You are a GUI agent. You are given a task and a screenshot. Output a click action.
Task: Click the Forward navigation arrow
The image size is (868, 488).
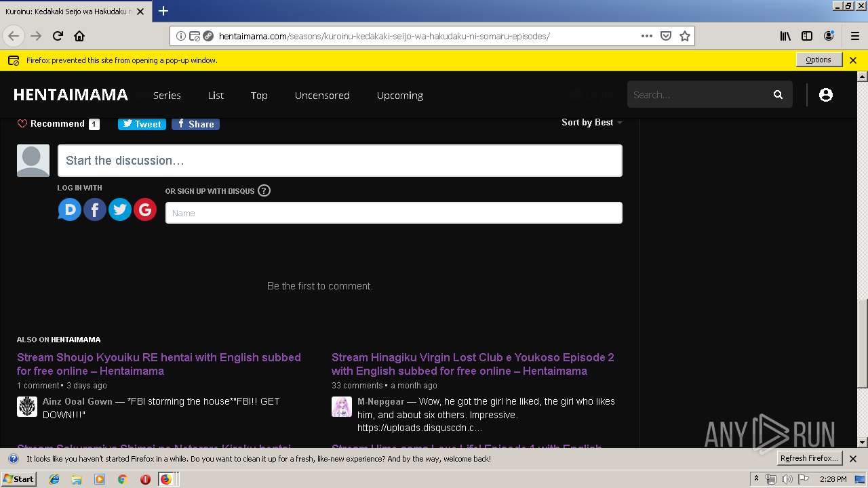(36, 36)
